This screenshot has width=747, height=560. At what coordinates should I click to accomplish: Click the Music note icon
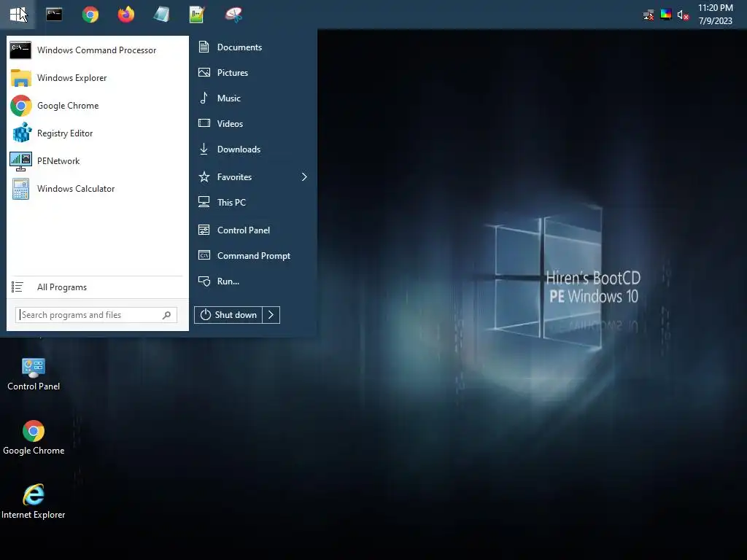click(x=204, y=98)
